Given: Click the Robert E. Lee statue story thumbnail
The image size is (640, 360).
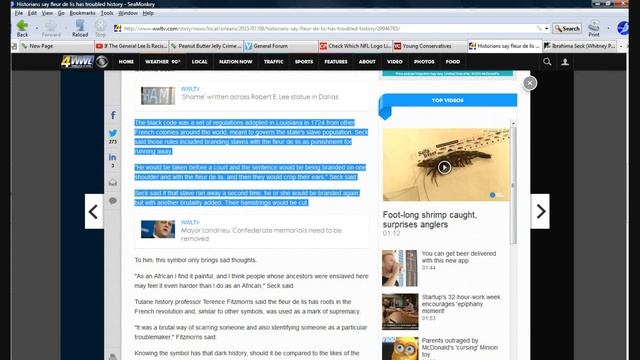Looking at the screenshot, I should (x=158, y=96).
